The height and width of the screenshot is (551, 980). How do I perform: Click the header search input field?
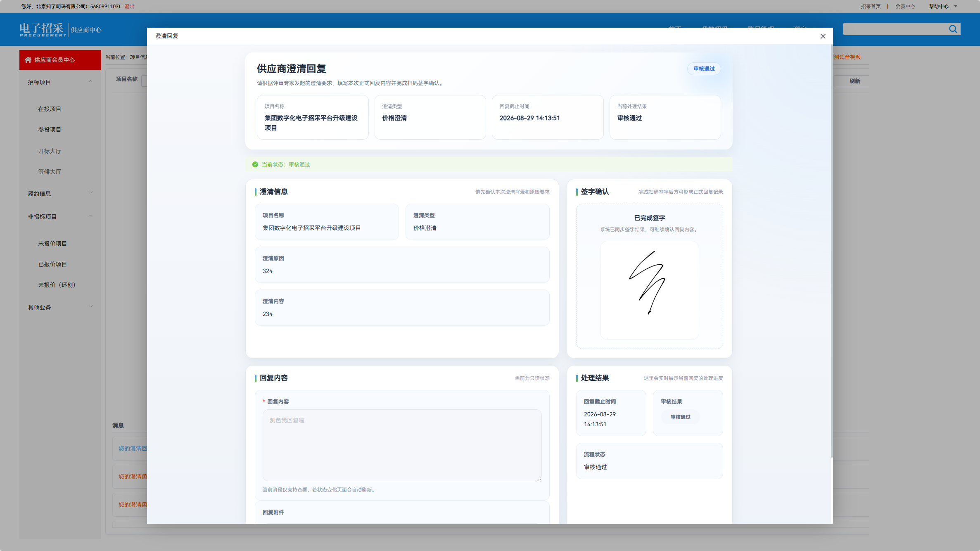coord(895,29)
